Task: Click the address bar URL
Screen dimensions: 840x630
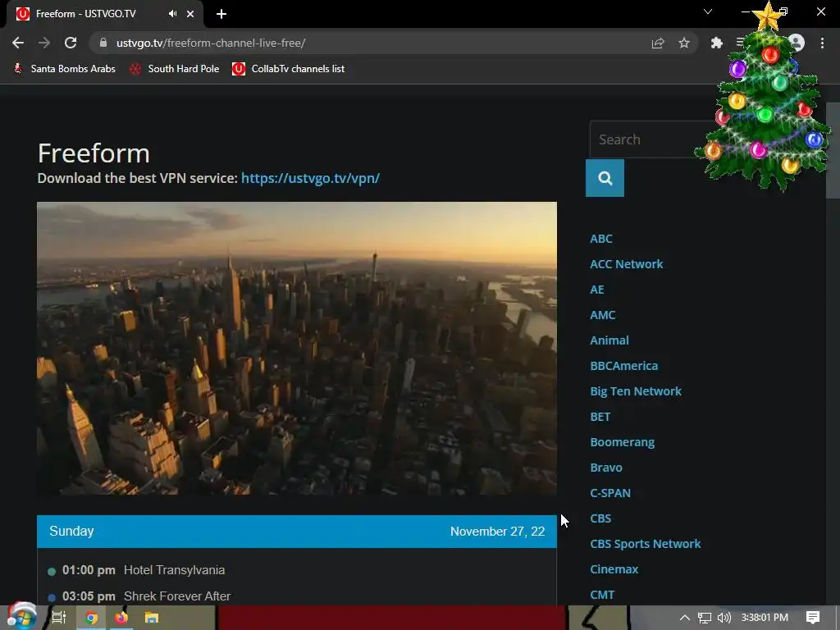Action: pos(211,43)
